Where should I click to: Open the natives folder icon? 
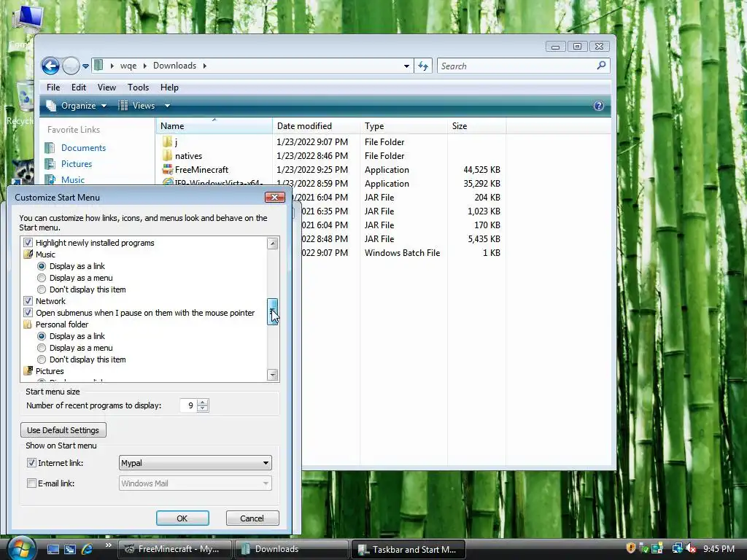[x=167, y=156]
